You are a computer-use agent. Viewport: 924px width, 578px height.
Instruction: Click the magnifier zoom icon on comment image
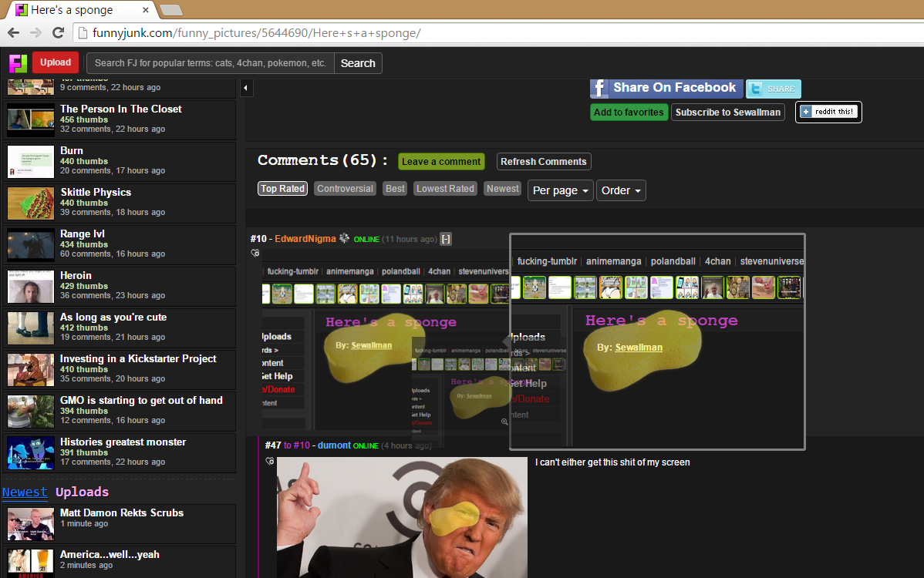pyautogui.click(x=504, y=422)
